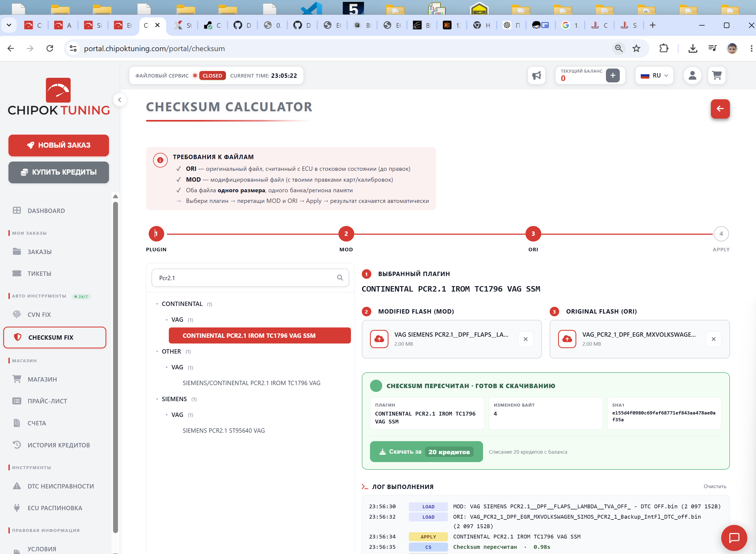Image resolution: width=756 pixels, height=554 pixels.
Task: Open the Chrome profile avatar
Action: point(732,48)
